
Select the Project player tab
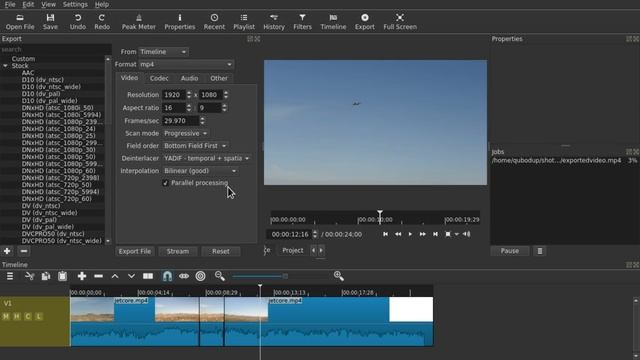(x=293, y=250)
